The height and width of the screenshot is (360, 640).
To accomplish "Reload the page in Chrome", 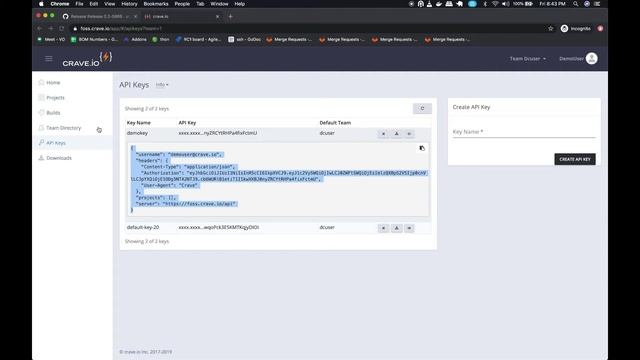I will pyautogui.click(x=62, y=29).
